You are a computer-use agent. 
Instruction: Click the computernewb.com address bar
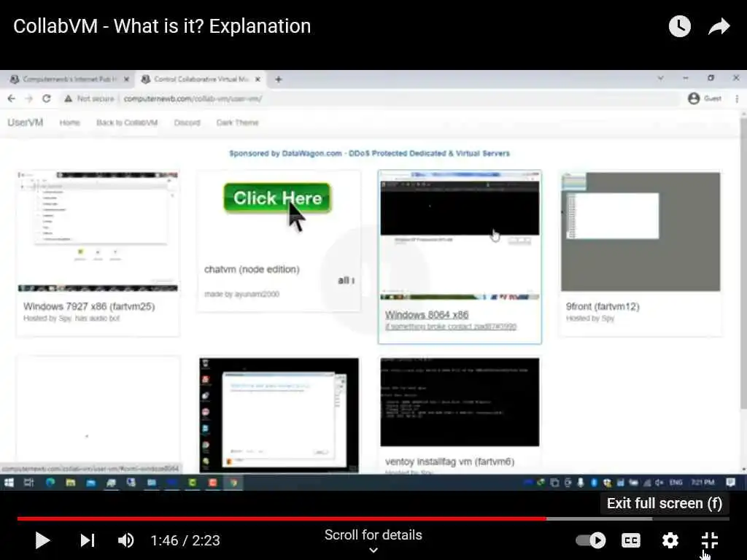(193, 98)
